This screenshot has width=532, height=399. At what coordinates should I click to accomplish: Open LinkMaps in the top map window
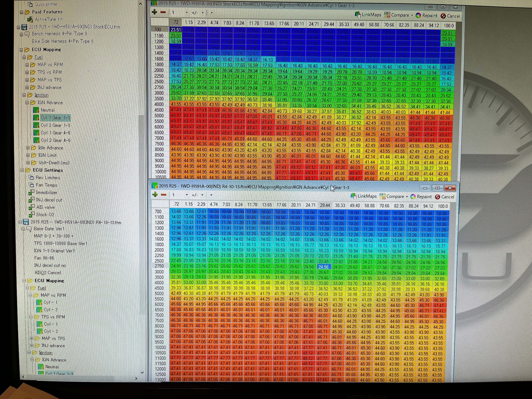(368, 15)
